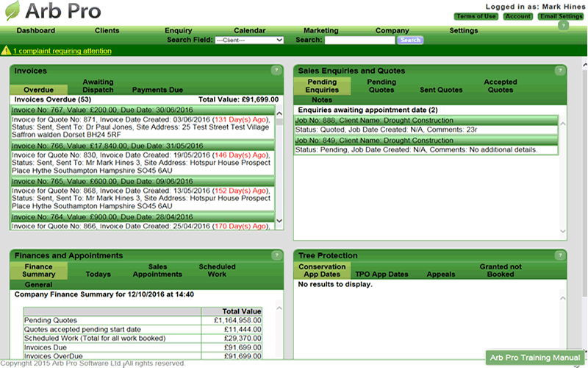This screenshot has width=588, height=368.
Task: Switch to the Awaiting Dispatch invoices tab
Action: 98,85
